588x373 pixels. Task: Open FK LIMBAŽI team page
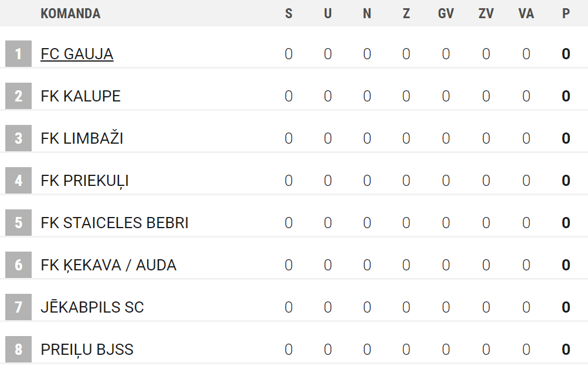click(81, 138)
